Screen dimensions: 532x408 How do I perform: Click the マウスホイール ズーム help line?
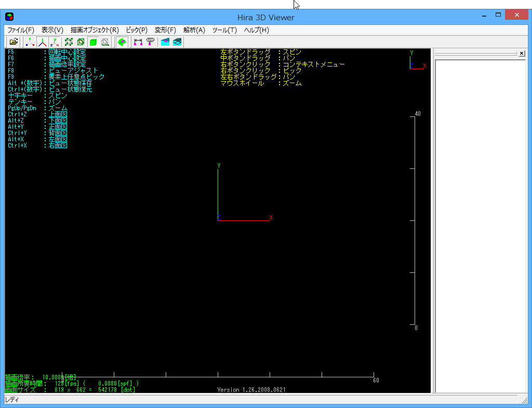261,83
